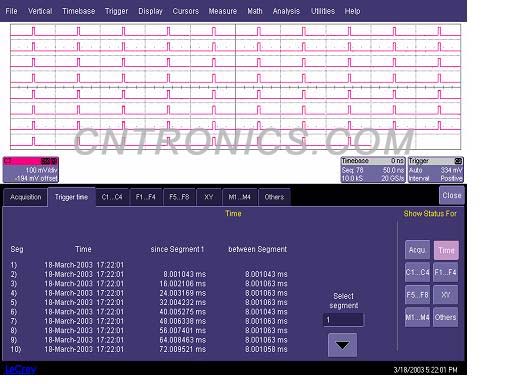512x384 pixels.
Task: Show status for C1..C4
Action: (417, 272)
